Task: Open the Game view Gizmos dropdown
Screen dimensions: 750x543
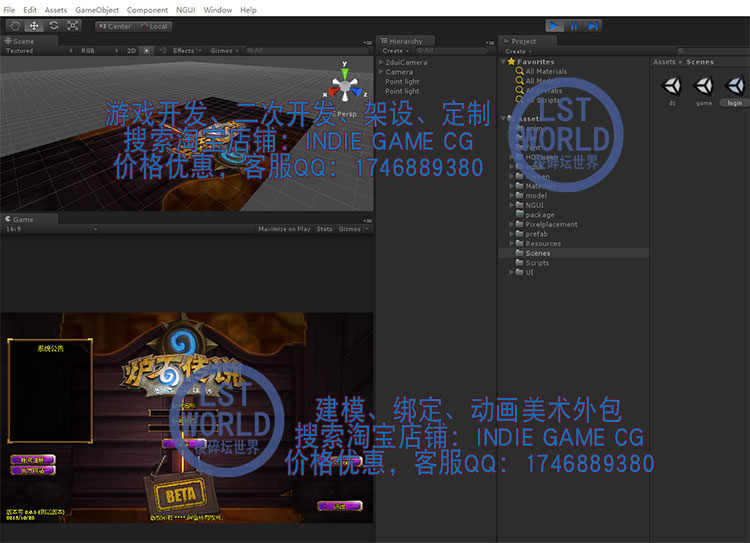Action: point(353,229)
